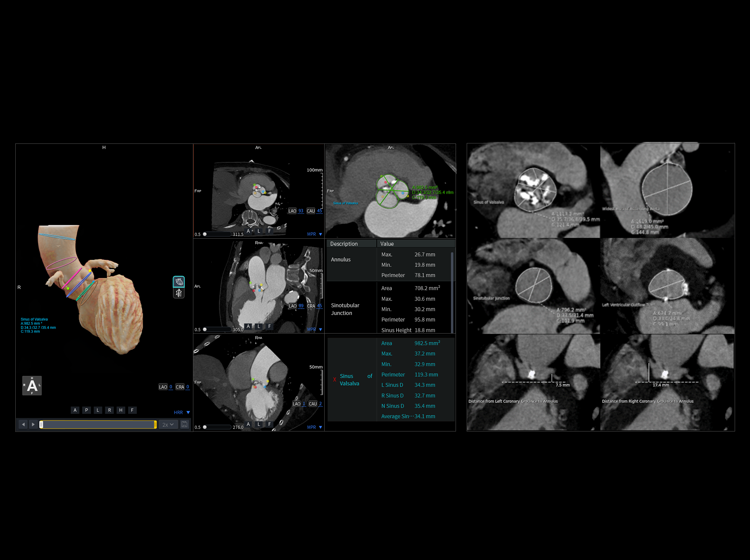The height and width of the screenshot is (560, 750).
Task: Click the yellow cine timeline slider
Action: (x=98, y=424)
